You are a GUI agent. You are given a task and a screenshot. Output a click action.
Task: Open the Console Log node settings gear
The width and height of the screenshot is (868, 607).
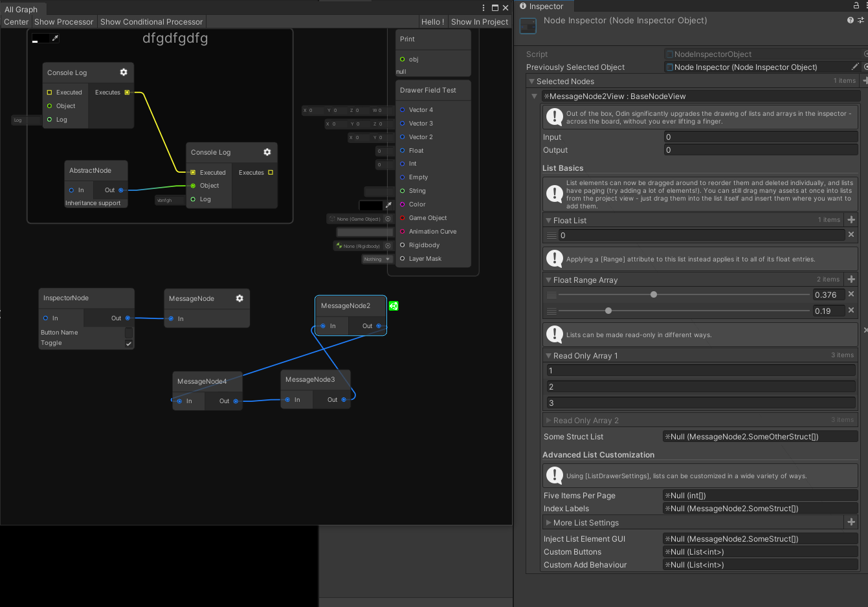click(x=123, y=72)
